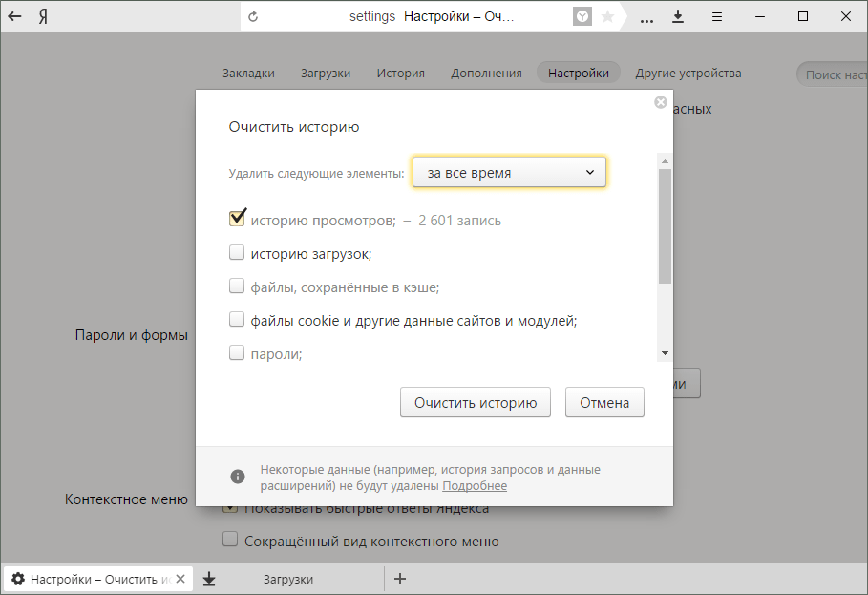Enable 'историю загрузок' checkbox
Screen dimensions: 868x595
237,253
